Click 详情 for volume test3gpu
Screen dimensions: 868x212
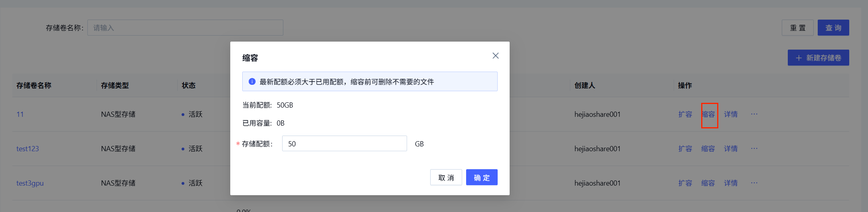pos(731,183)
